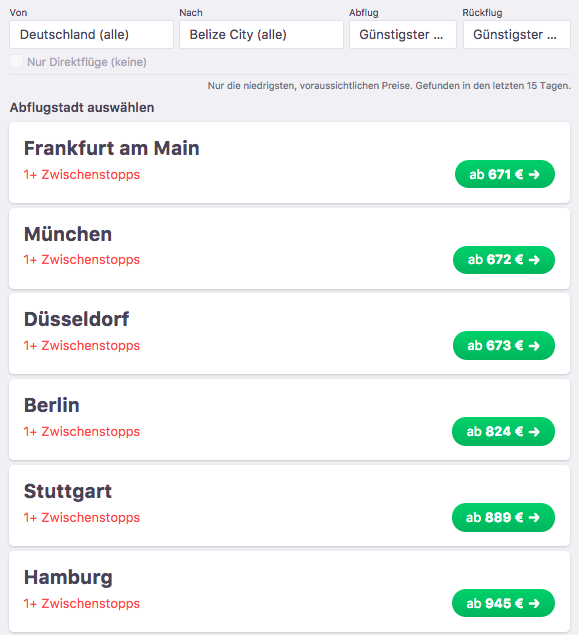The width and height of the screenshot is (579, 635).
Task: Open the Stuttgart departure city card
Action: pos(290,506)
